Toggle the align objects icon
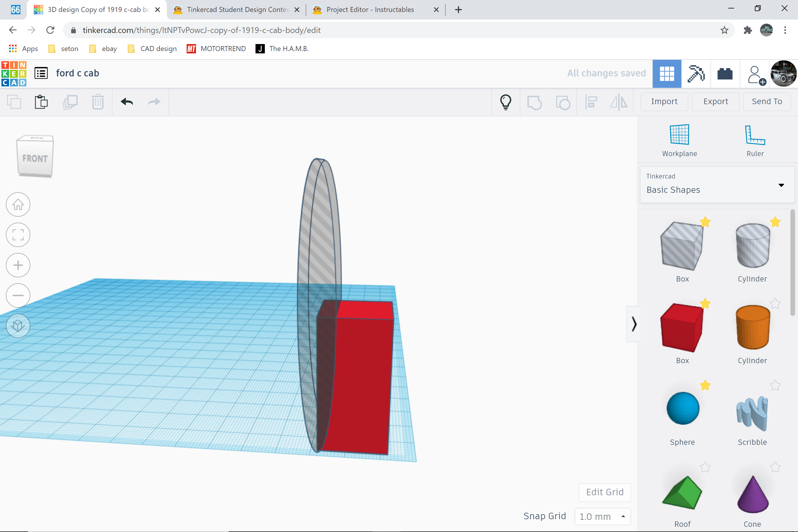This screenshot has height=532, width=798. 591,101
